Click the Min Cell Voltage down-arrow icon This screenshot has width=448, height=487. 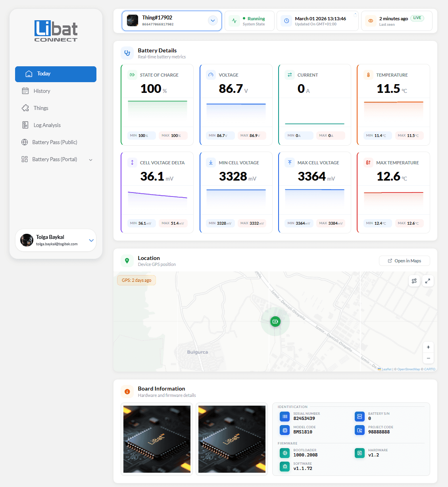pyautogui.click(x=211, y=162)
